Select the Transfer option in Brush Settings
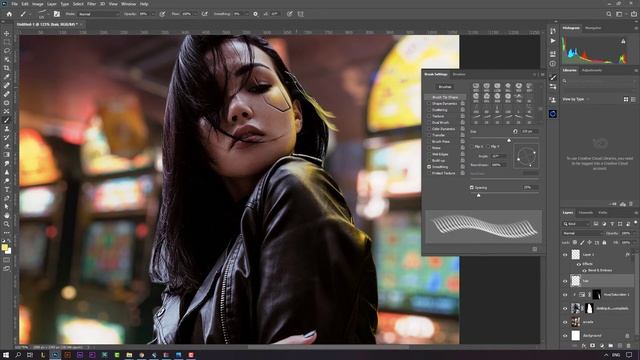The height and width of the screenshot is (360, 640). click(439, 135)
